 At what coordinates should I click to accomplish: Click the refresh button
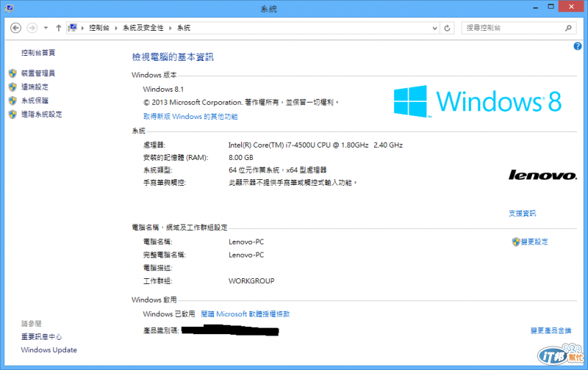(447, 28)
